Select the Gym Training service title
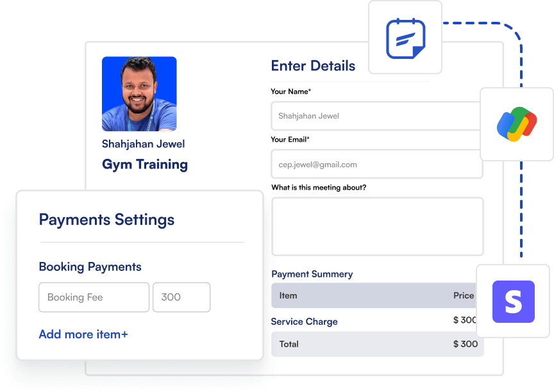 144,164
